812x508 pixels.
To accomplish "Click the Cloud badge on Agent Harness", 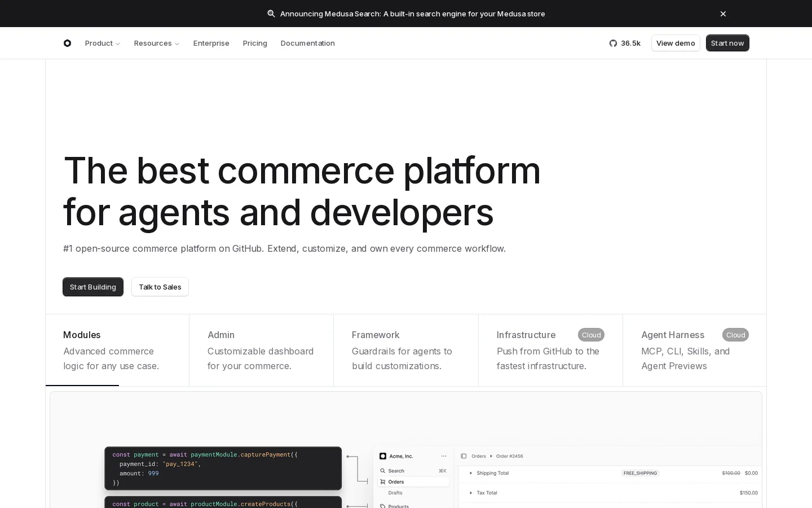I will (x=735, y=335).
